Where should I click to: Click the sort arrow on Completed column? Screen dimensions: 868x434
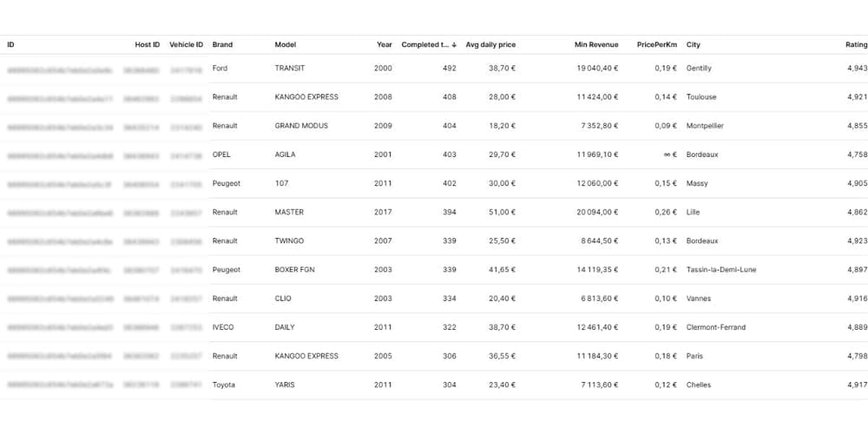pos(454,45)
